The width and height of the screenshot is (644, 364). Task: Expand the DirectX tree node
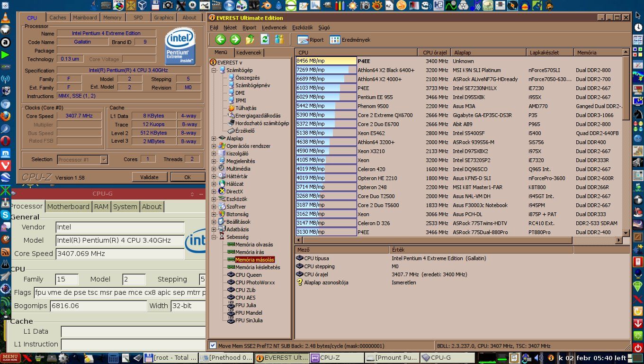point(214,191)
